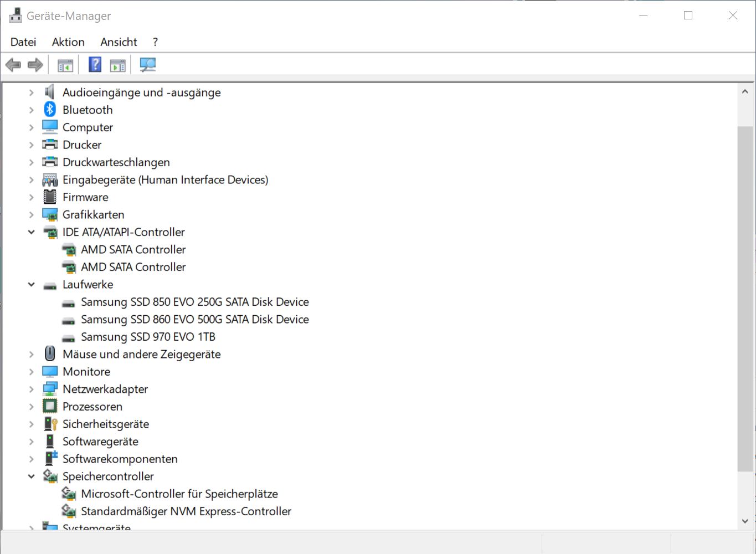
Task: Click the Eingabegeräte HID icon
Action: 50,179
